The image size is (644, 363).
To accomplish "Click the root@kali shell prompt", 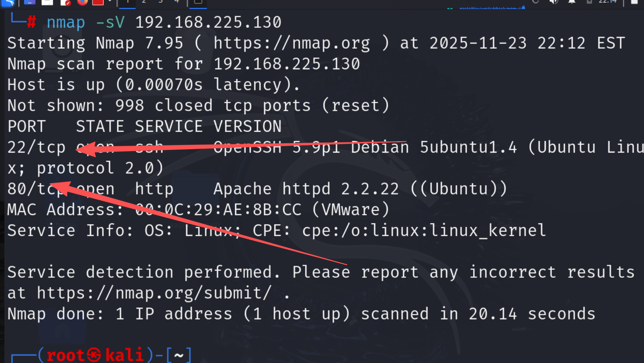I will [x=95, y=355].
